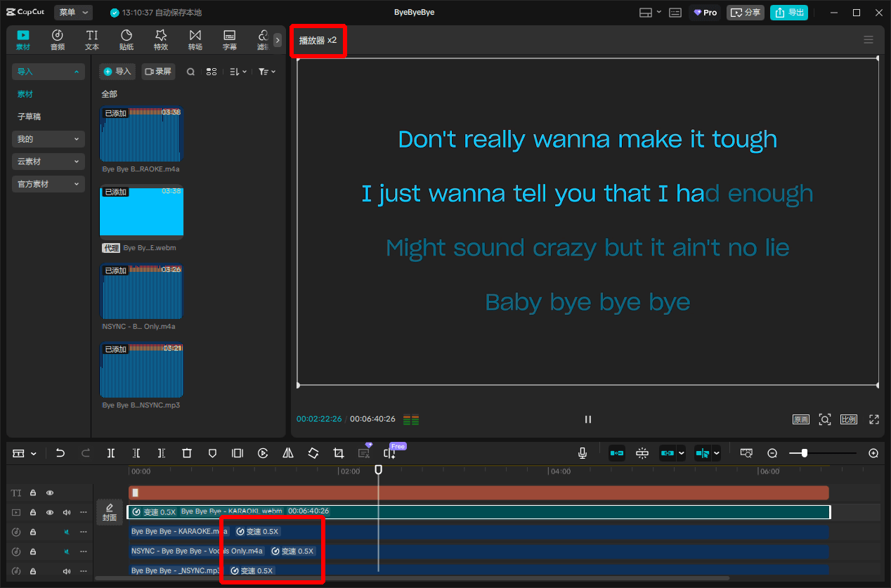
Task: Click the 分享 share button
Action: [746, 13]
